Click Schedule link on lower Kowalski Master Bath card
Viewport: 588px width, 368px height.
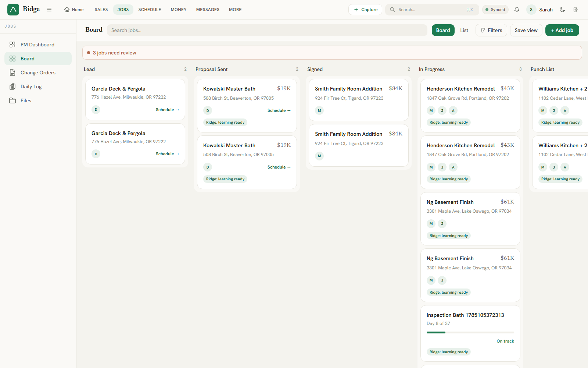click(x=279, y=167)
